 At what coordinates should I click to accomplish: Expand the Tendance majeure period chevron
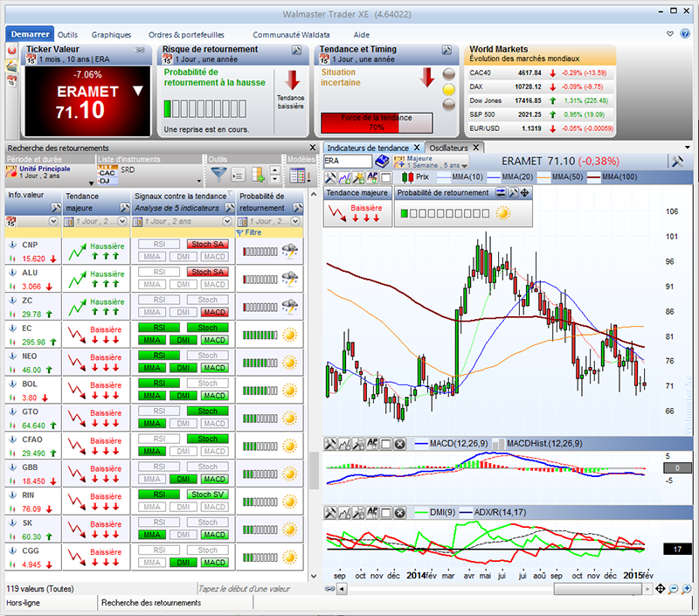coord(122,221)
